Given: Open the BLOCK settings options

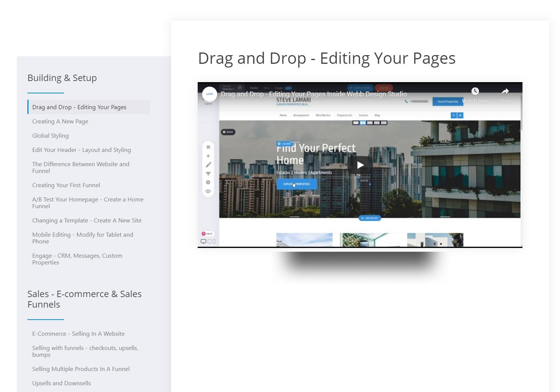Looking at the screenshot, I should (228, 132).
